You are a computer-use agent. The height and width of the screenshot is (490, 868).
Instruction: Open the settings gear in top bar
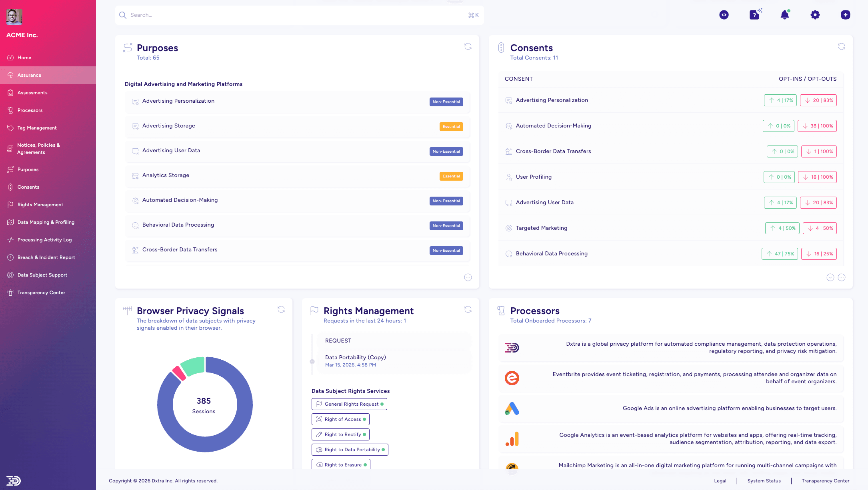point(815,15)
